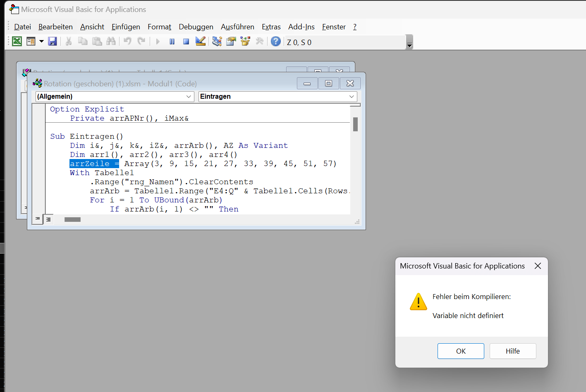The height and width of the screenshot is (392, 586).
Task: Open dropdown arrow next to Insert UserForm
Action: pyautogui.click(x=41, y=41)
